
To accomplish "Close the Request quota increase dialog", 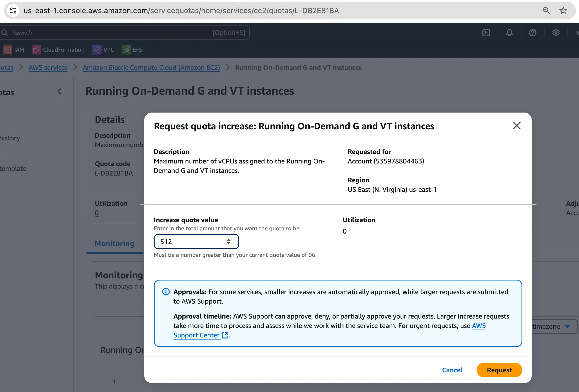I will [517, 126].
